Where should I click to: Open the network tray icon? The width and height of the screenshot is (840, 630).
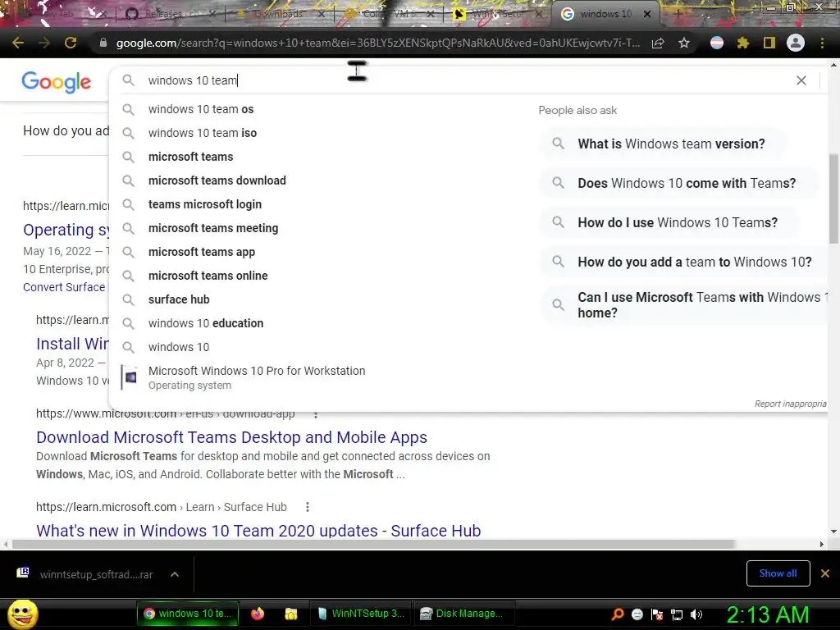tap(677, 614)
